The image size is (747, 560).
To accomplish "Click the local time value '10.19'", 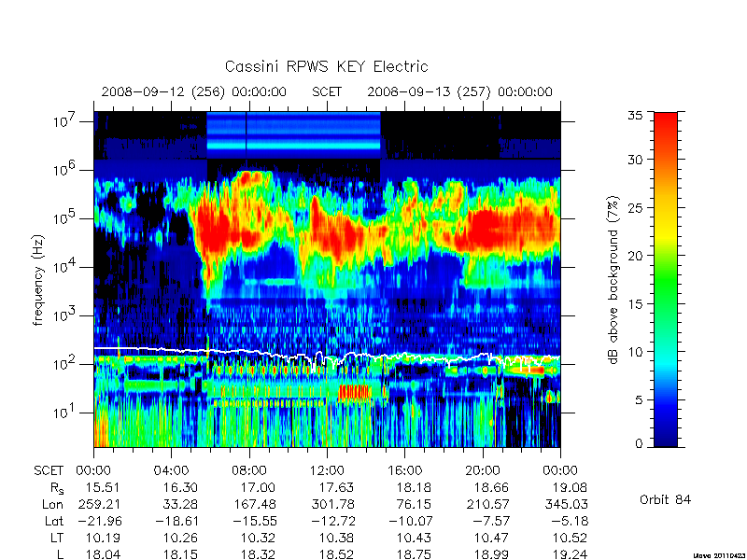I will pos(103,539).
